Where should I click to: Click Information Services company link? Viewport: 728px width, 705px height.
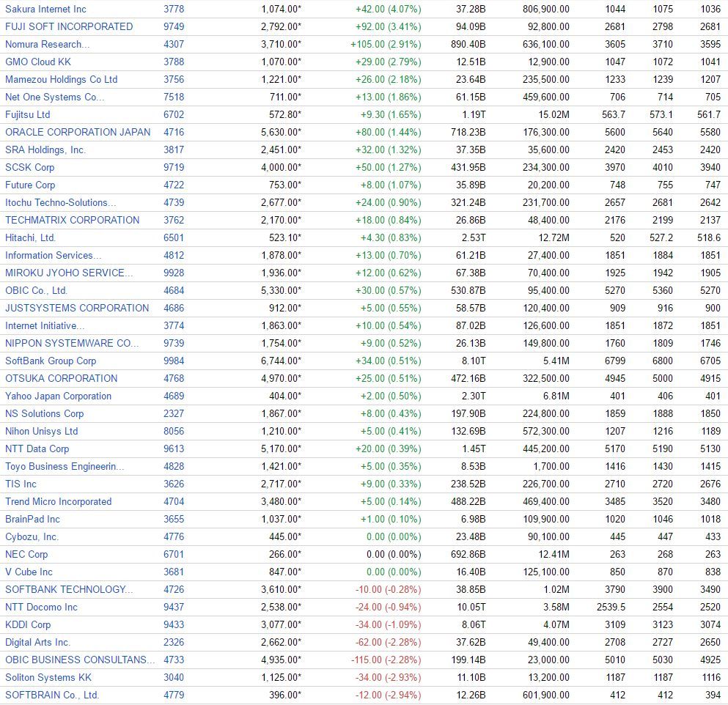pos(54,256)
